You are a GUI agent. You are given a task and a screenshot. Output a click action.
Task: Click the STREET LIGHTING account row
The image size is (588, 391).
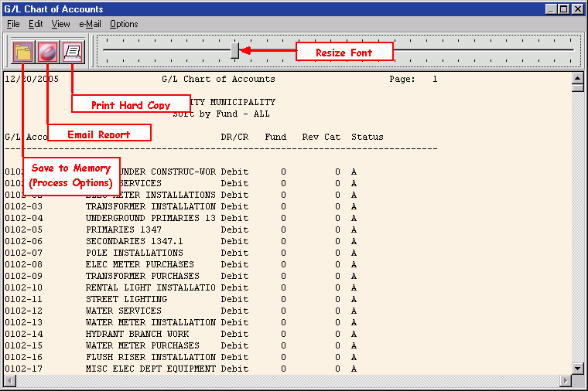click(x=126, y=299)
